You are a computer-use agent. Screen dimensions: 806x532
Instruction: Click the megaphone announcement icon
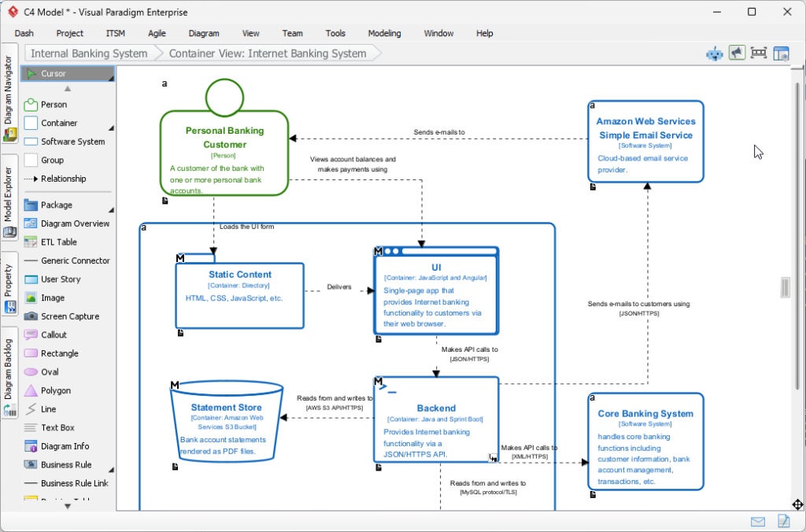click(737, 53)
